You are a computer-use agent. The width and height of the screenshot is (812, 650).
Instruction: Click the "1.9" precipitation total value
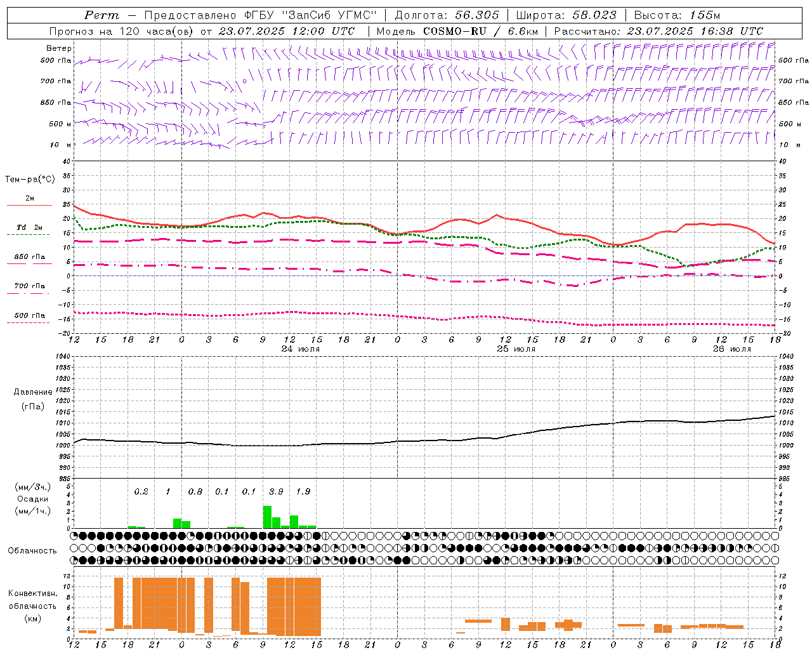coord(303,491)
